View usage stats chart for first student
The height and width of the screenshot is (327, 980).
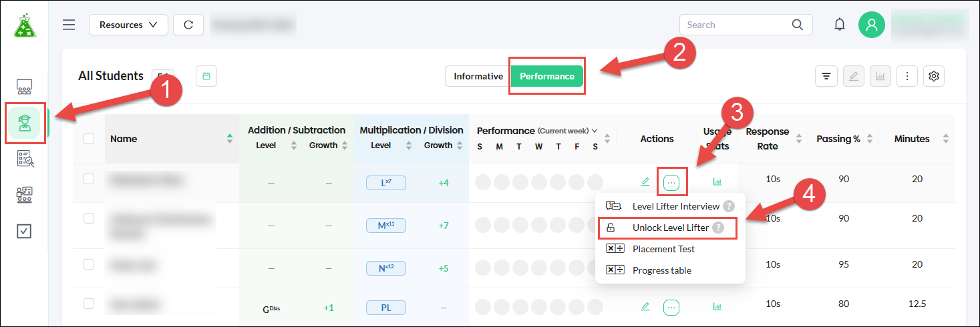pyautogui.click(x=717, y=182)
